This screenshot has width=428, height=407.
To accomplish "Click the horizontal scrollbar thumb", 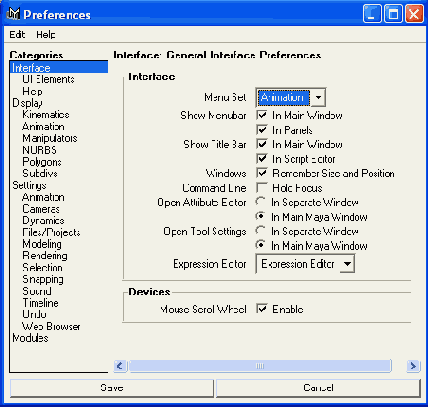I will 260,366.
